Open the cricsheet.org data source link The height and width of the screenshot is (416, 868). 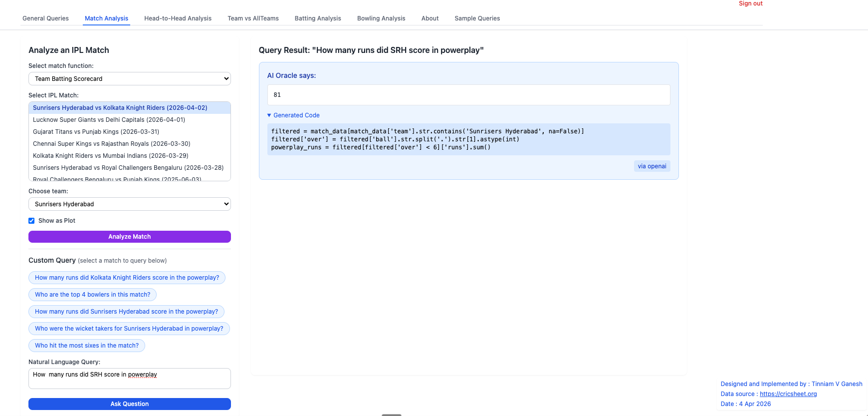pos(788,394)
